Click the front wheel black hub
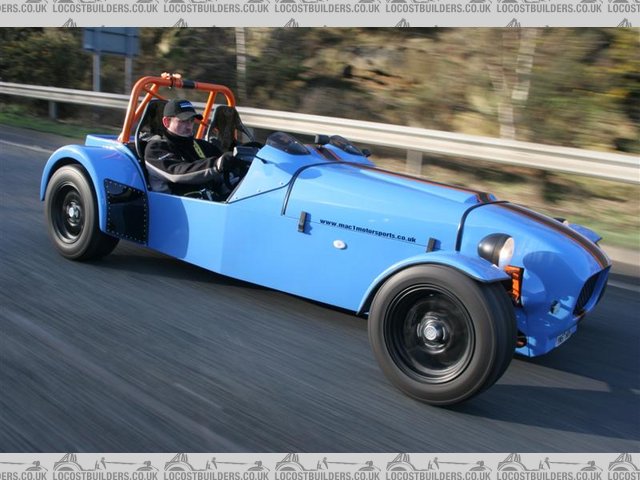This screenshot has width=640, height=480. click(x=433, y=331)
